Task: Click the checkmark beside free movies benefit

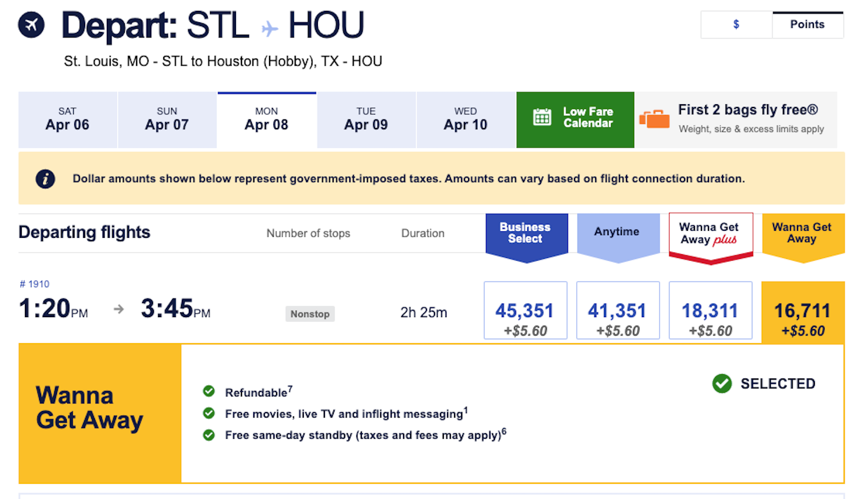Action: (209, 413)
